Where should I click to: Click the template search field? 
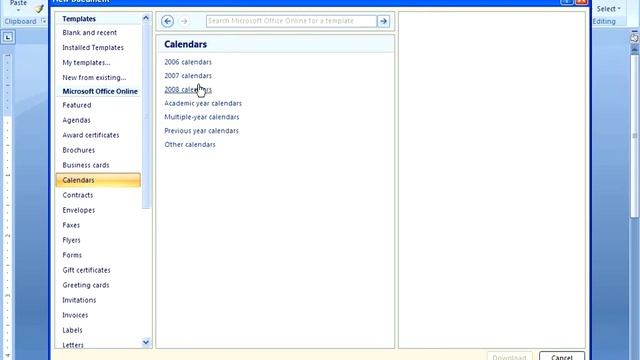tap(291, 21)
